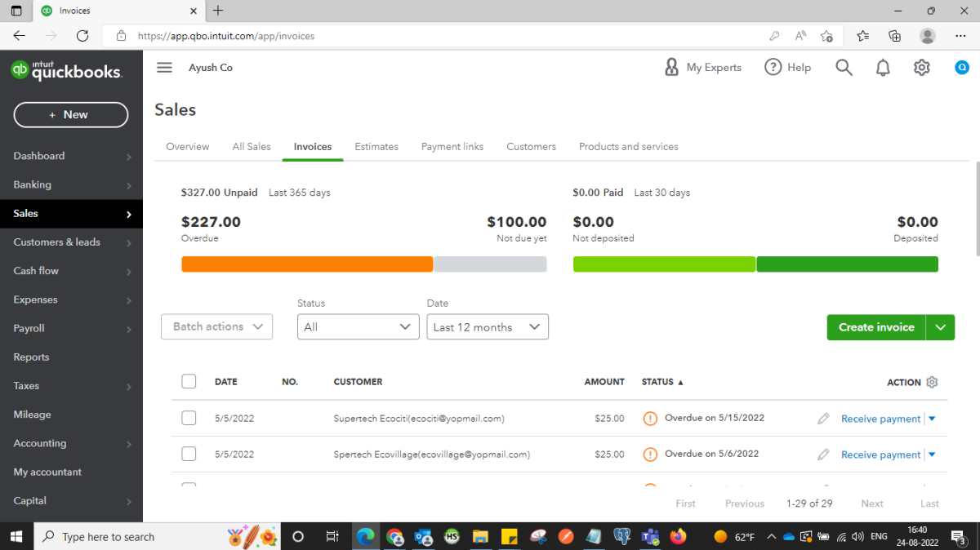Go to the Customers tab
The image size is (980, 550).
531,147
